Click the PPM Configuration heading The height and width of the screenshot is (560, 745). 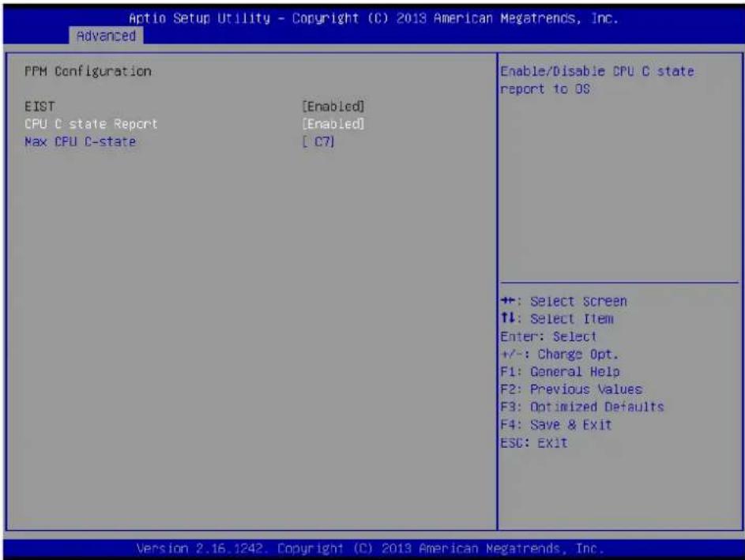click(x=88, y=71)
